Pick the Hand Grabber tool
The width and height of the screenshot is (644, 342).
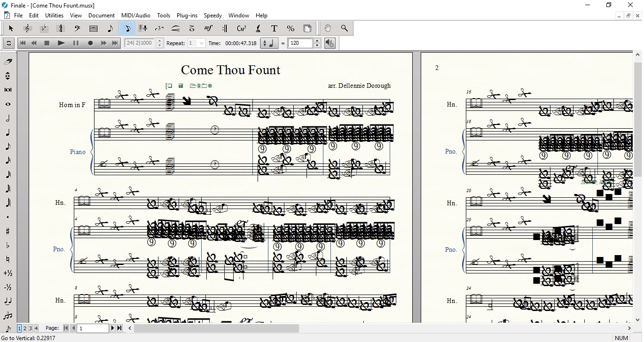[x=328, y=29]
